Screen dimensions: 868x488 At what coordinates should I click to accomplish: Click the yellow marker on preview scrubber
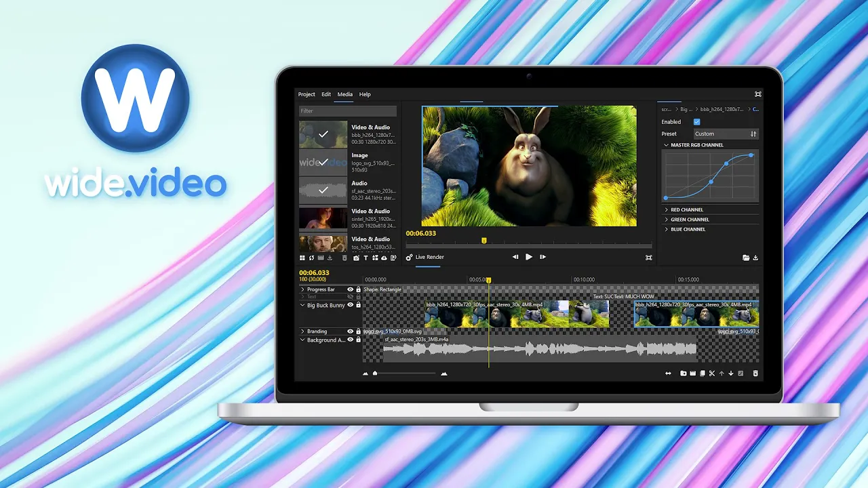(484, 241)
